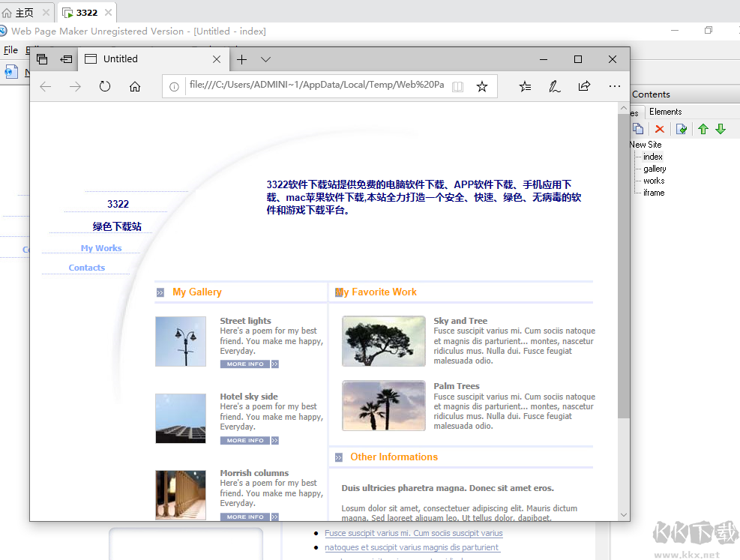Click the address bar URL field
The height and width of the screenshot is (560, 740).
pyautogui.click(x=315, y=86)
